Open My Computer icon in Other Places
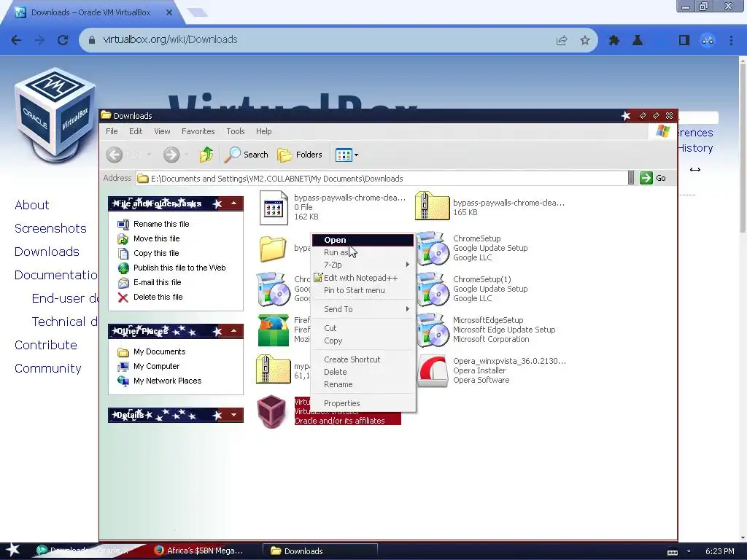The width and height of the screenshot is (747, 560). click(x=123, y=367)
